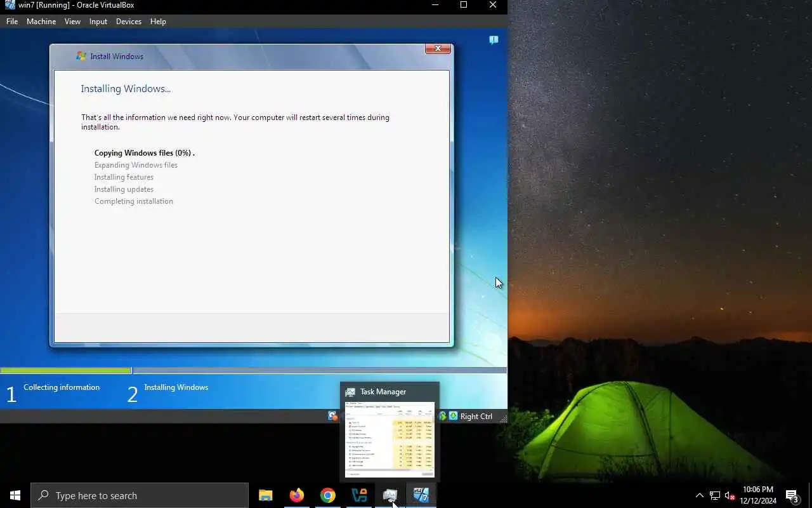812x508 pixels.
Task: Click the green setup progress bar
Action: [x=66, y=370]
